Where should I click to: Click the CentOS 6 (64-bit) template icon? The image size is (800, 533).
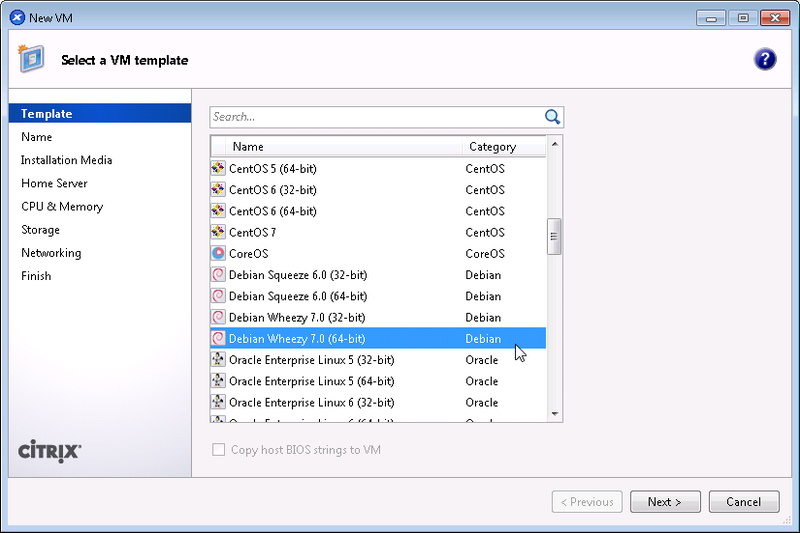(218, 211)
